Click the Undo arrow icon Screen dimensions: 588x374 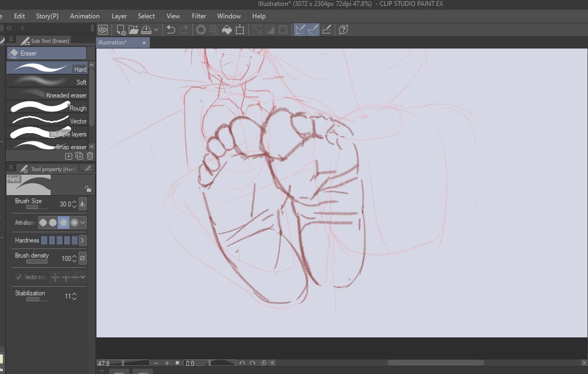click(171, 30)
